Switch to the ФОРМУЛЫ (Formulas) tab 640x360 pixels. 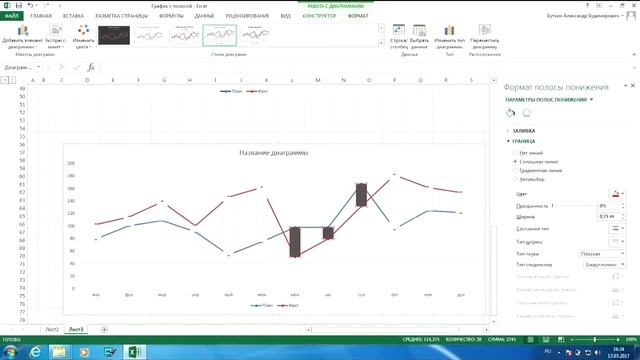pos(171,16)
